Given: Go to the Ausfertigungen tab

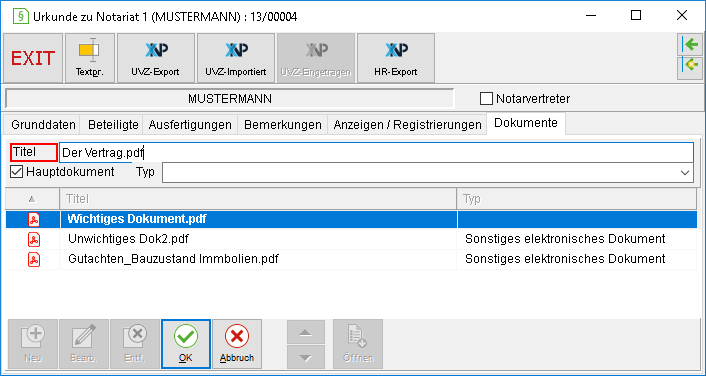Looking at the screenshot, I should [190, 125].
